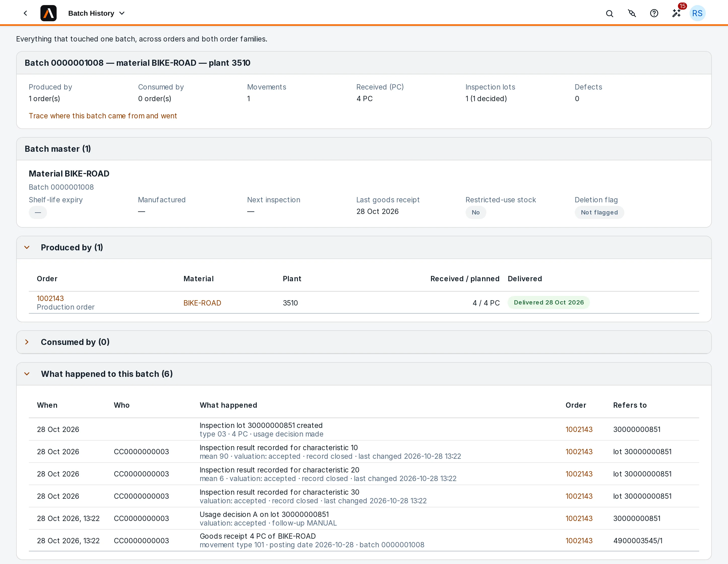The image size is (728, 564).
Task: Click the tag-off icon in header
Action: click(632, 13)
